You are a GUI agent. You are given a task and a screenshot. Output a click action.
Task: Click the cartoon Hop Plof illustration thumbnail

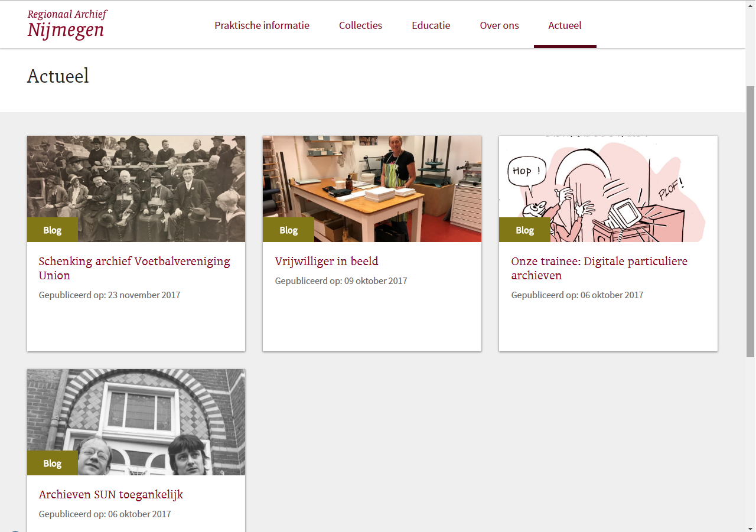pyautogui.click(x=608, y=189)
